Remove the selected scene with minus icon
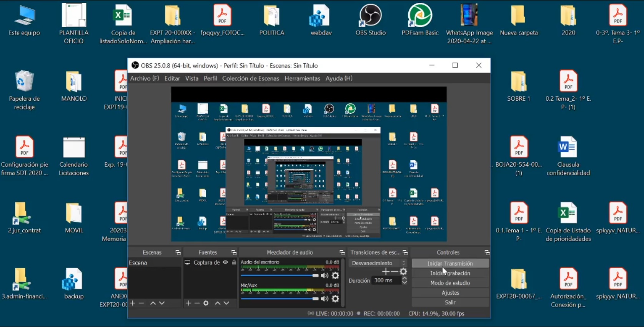644x327 pixels. tap(141, 303)
